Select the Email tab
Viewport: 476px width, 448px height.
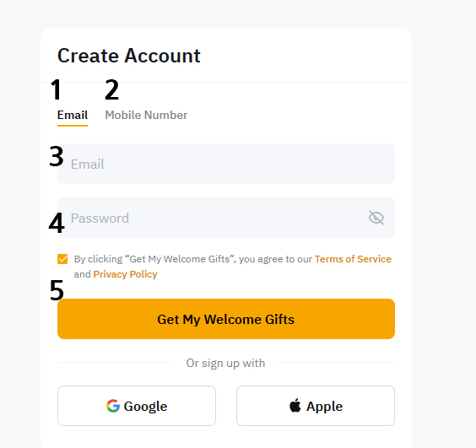tap(73, 116)
